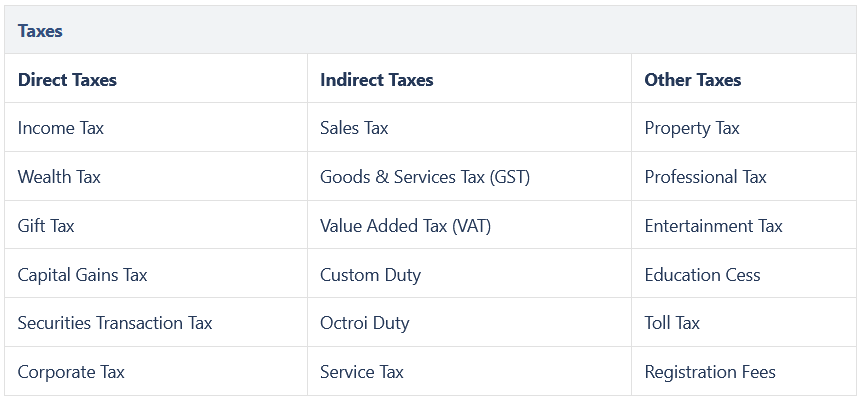Select the Other Taxes column header
The width and height of the screenshot is (863, 401).
tap(693, 80)
